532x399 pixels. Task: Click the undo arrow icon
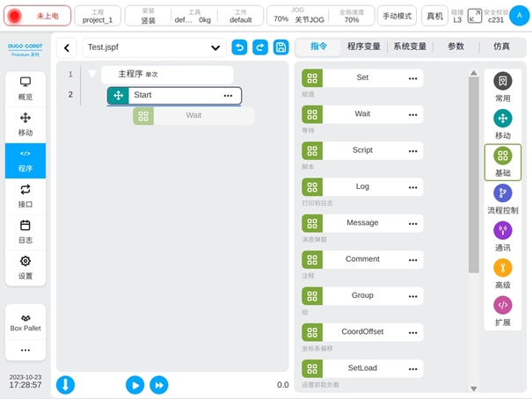[239, 47]
